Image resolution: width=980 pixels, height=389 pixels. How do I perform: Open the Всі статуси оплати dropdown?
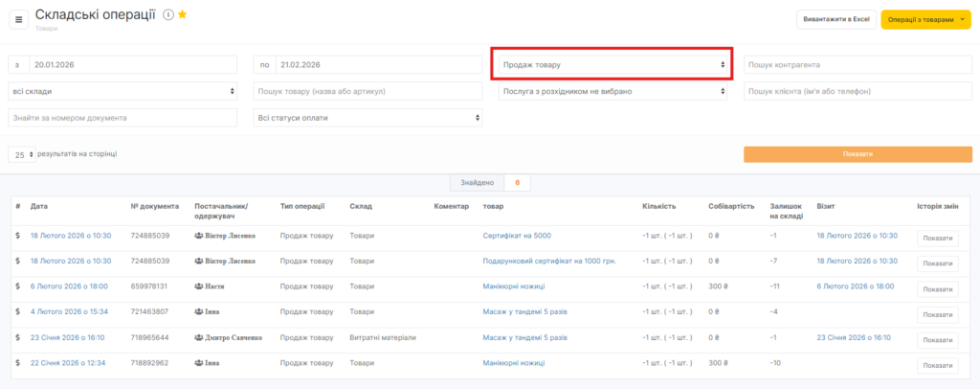(x=367, y=117)
